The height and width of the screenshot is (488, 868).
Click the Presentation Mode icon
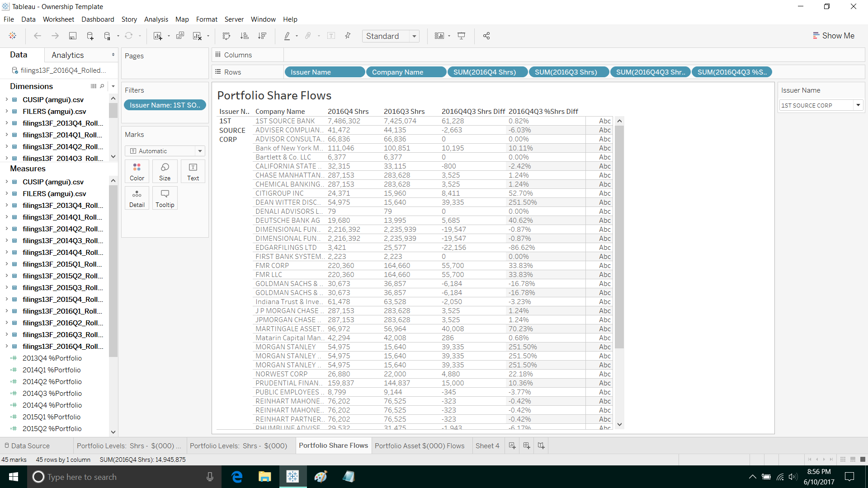pyautogui.click(x=461, y=36)
